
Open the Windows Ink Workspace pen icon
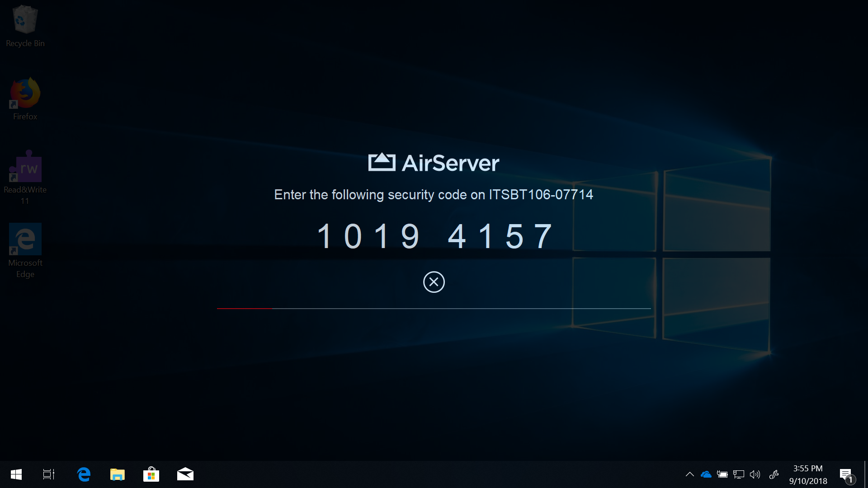point(774,474)
